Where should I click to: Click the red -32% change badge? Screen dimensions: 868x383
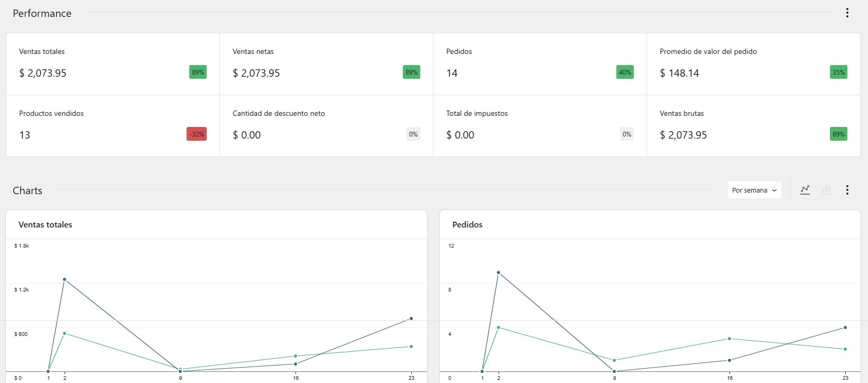[197, 134]
